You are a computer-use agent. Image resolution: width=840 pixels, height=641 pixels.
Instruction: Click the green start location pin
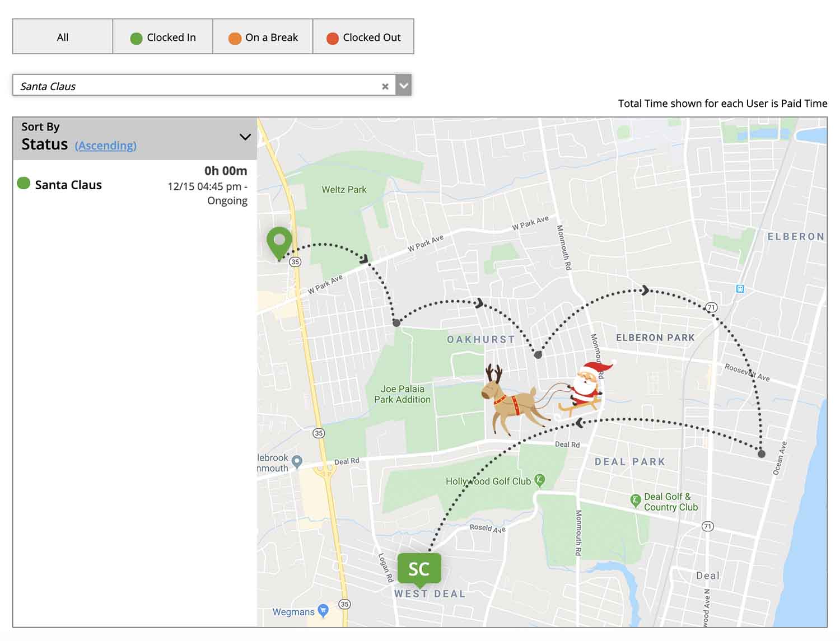(279, 243)
